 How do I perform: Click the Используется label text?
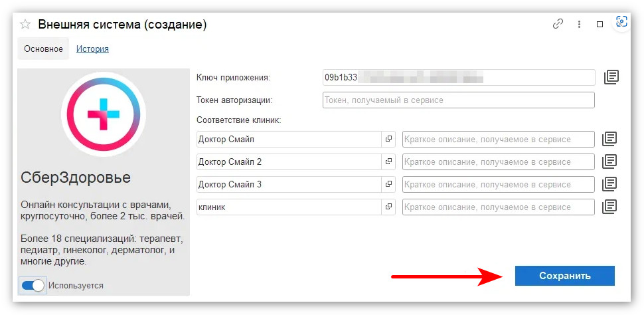click(x=76, y=285)
